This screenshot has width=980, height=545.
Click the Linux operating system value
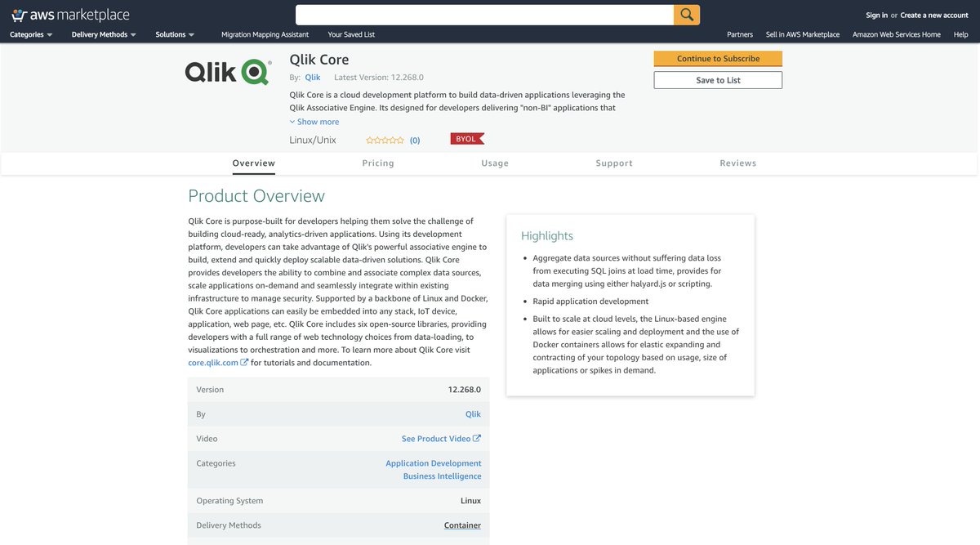pyautogui.click(x=470, y=501)
